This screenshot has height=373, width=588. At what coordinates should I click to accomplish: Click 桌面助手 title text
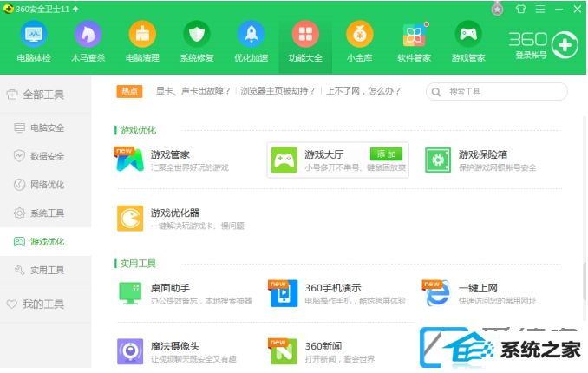(170, 288)
